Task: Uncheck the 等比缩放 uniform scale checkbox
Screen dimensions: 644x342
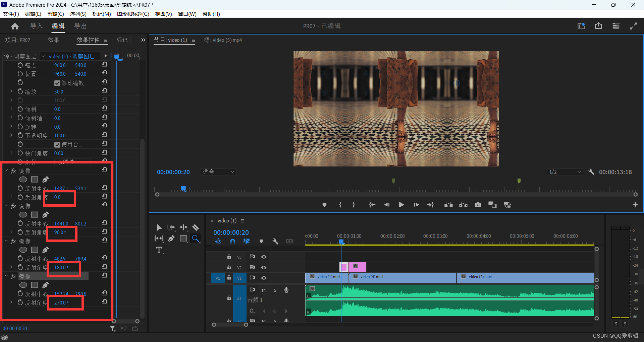Action: click(x=57, y=83)
